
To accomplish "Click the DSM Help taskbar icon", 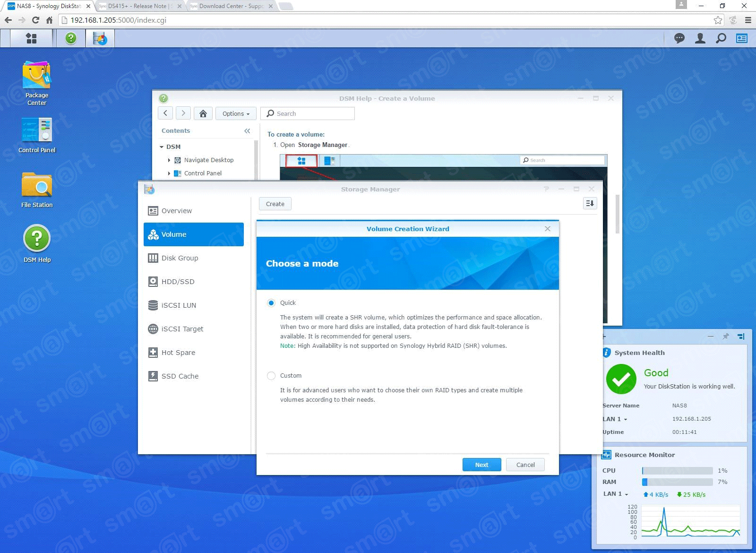I will [x=71, y=38].
